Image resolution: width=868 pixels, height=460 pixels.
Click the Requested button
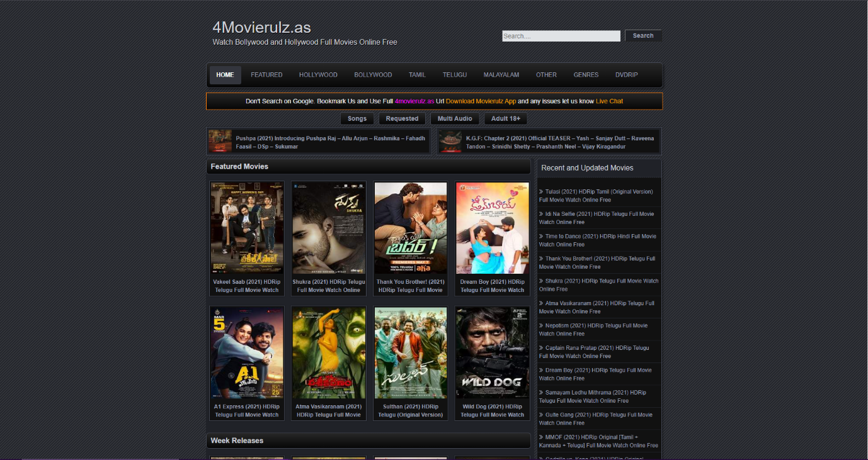pyautogui.click(x=402, y=118)
